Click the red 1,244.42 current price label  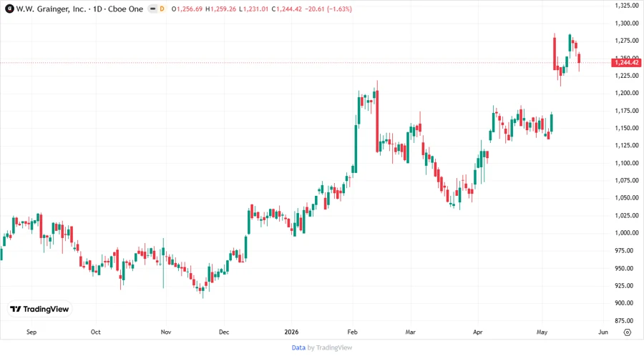click(626, 63)
